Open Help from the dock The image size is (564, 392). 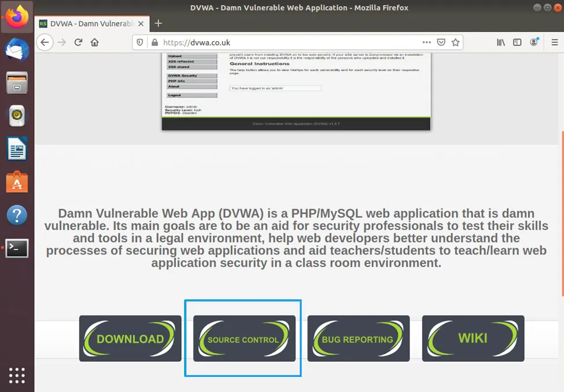pyautogui.click(x=17, y=215)
